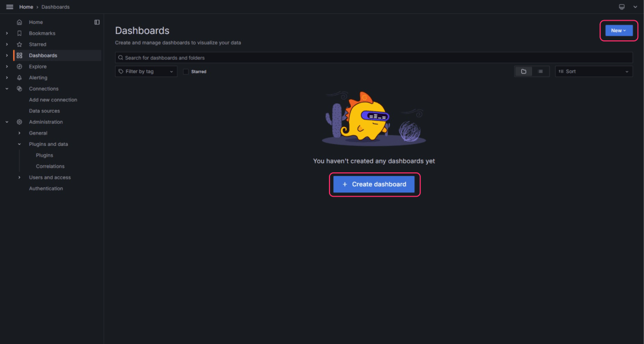Open the New dropdown button
Image resolution: width=644 pixels, height=344 pixels.
point(618,30)
